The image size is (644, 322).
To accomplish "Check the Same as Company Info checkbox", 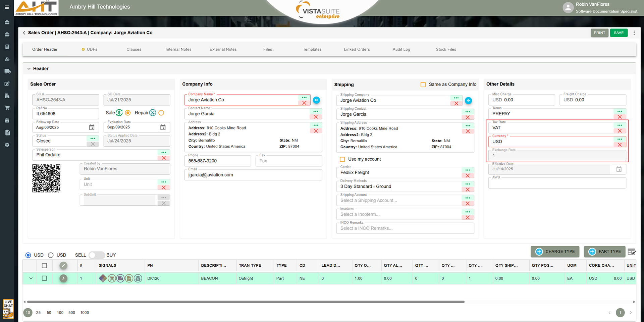I will coord(423,85).
